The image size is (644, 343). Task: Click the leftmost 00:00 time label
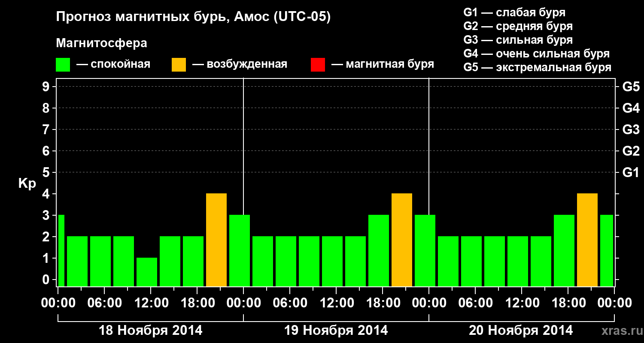[x=58, y=303]
